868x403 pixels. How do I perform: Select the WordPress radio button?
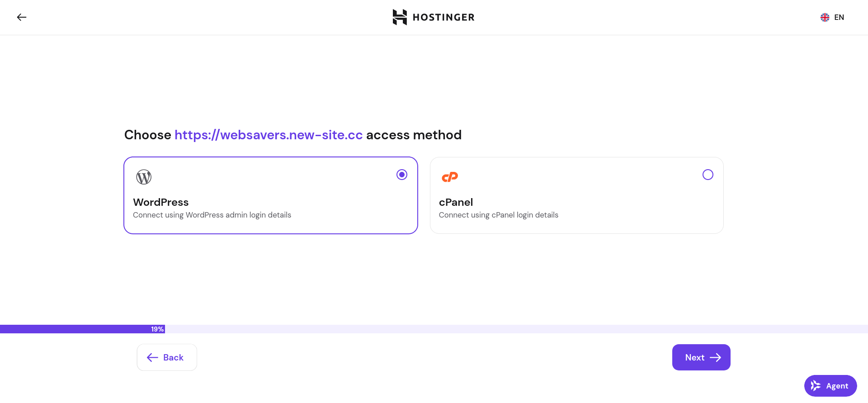pos(402,175)
